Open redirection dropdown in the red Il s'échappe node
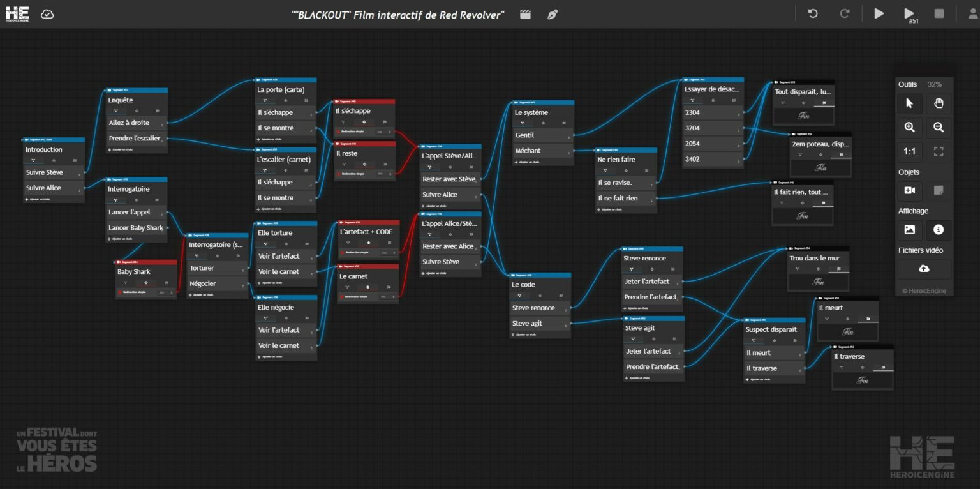This screenshot has width=980, height=489. click(384, 132)
